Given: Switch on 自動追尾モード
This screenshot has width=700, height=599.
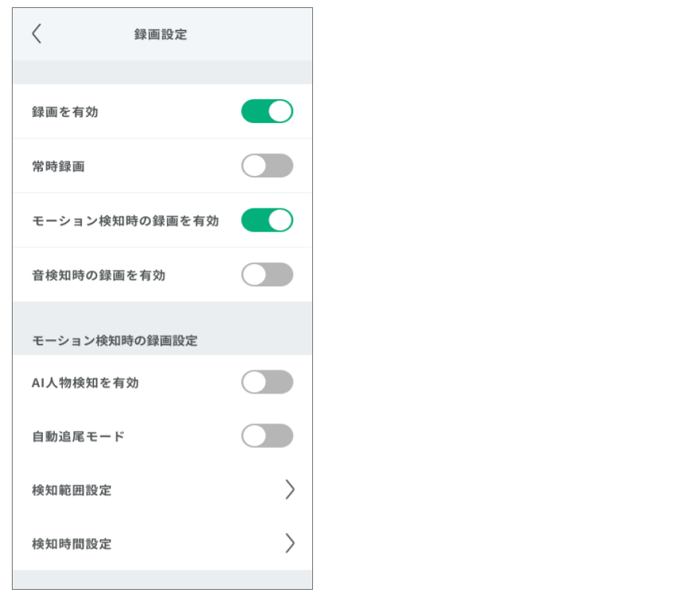Looking at the screenshot, I should 267,436.
